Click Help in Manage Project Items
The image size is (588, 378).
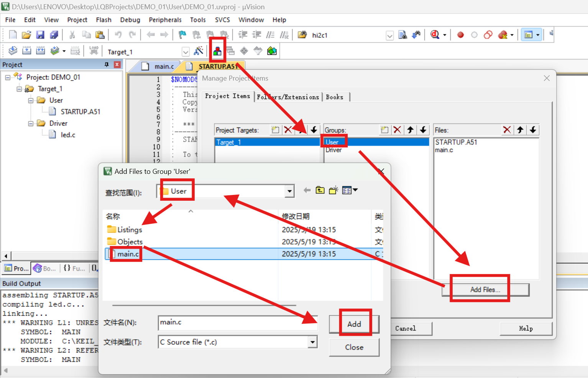coord(526,328)
